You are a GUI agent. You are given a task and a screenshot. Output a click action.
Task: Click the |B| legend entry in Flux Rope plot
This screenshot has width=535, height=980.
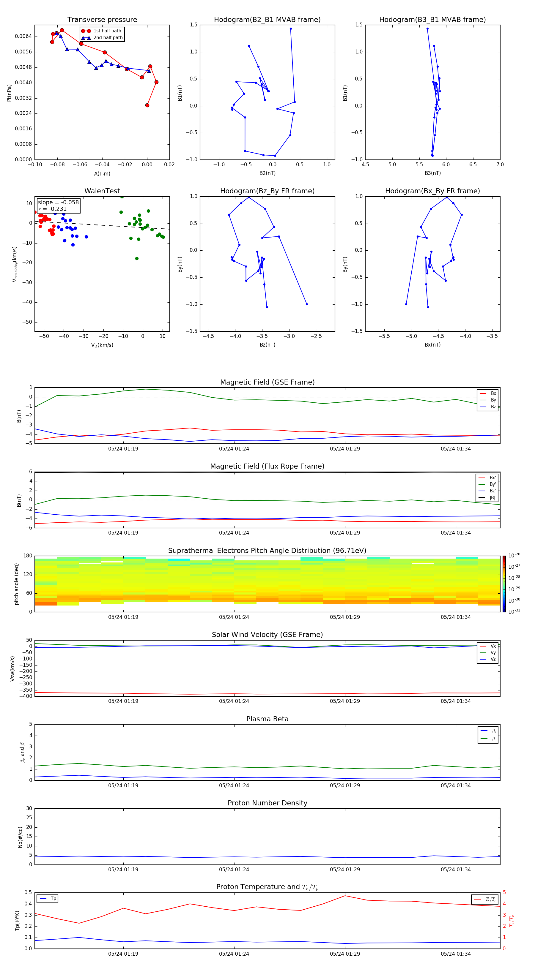point(487,498)
